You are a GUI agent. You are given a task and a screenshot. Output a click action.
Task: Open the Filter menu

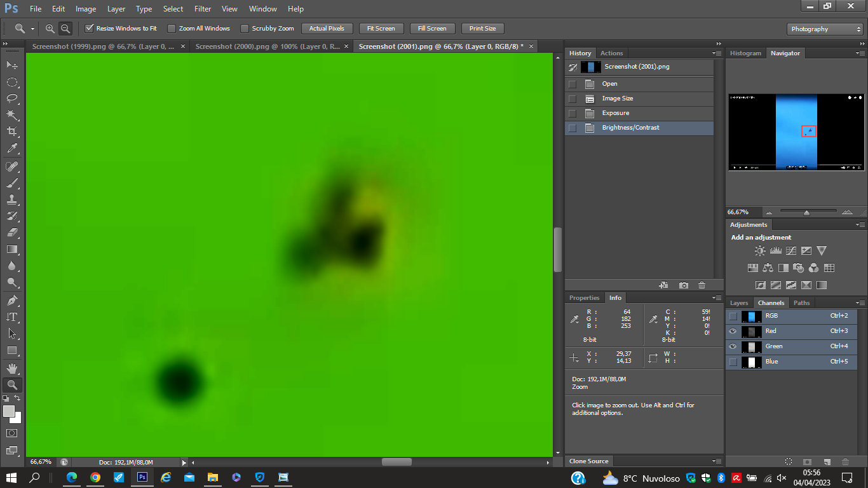(203, 9)
